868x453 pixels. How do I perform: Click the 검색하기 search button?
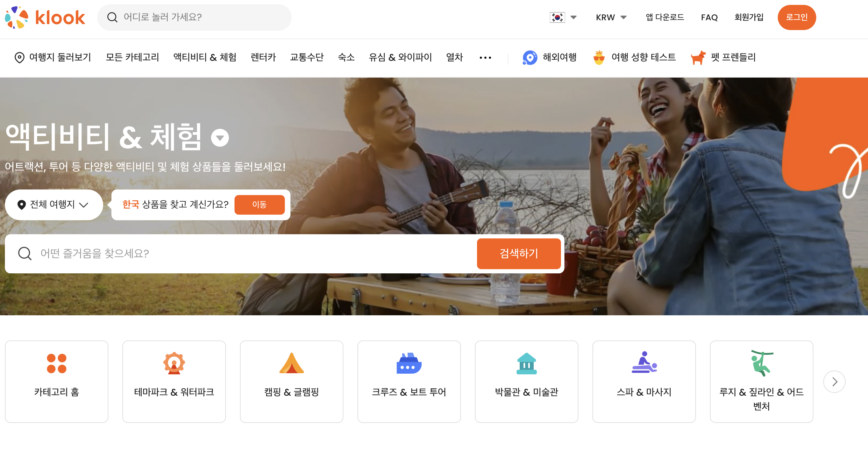point(519,253)
